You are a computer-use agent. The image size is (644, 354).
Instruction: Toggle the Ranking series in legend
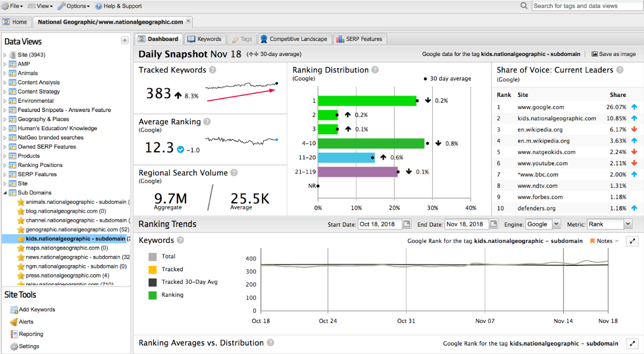pos(153,295)
